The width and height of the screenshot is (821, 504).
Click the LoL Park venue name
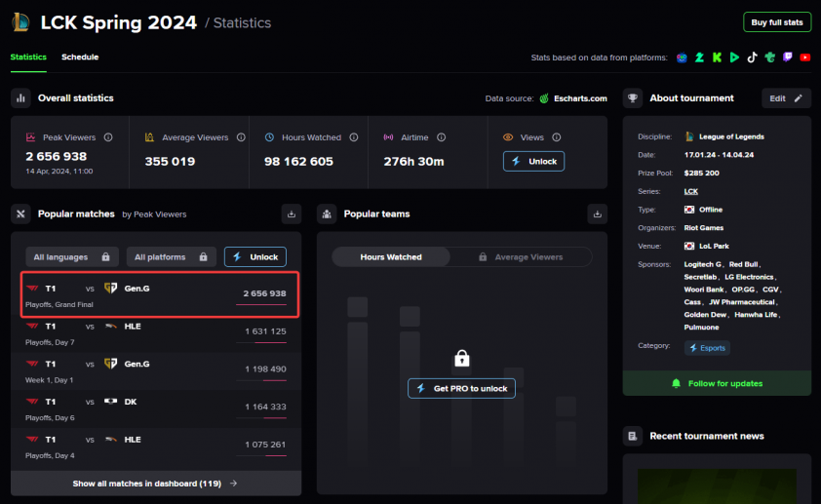click(x=714, y=246)
